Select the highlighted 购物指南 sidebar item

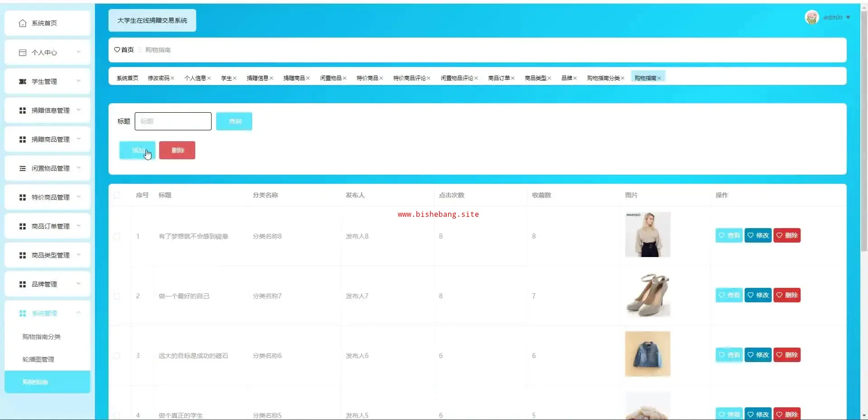[47, 382]
